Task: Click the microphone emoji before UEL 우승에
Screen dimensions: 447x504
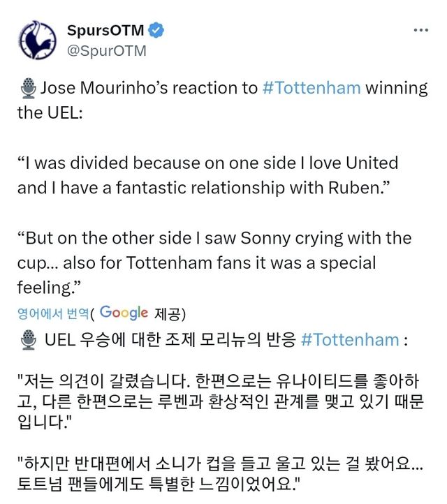Action: tap(28, 340)
